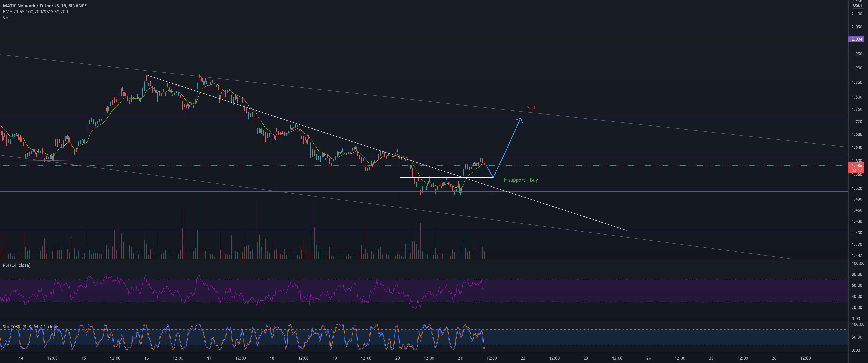Select the Stoch RSI (3, 3, 14, 14, close) label
The height and width of the screenshot is (363, 868).
(x=31, y=327)
